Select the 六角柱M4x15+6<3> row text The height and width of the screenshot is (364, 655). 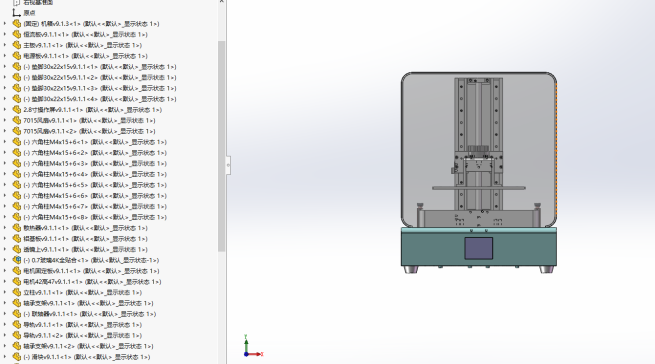tap(95, 164)
